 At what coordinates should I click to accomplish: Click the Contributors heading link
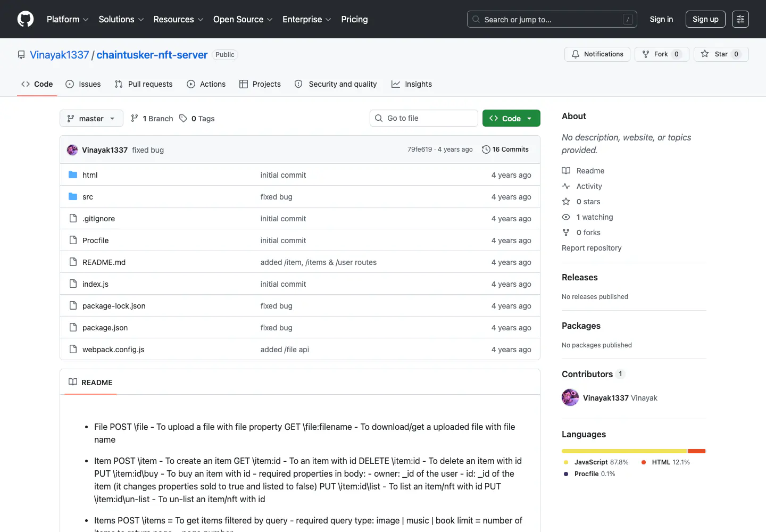pos(593,374)
